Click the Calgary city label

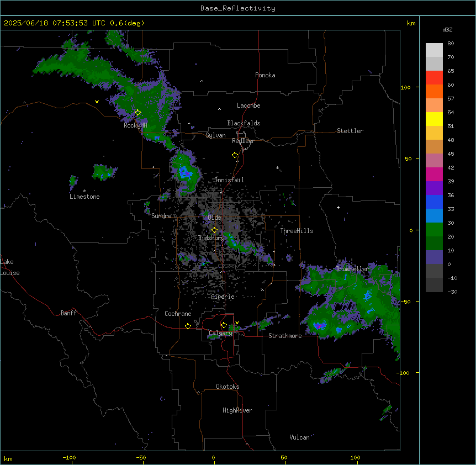click(x=220, y=333)
